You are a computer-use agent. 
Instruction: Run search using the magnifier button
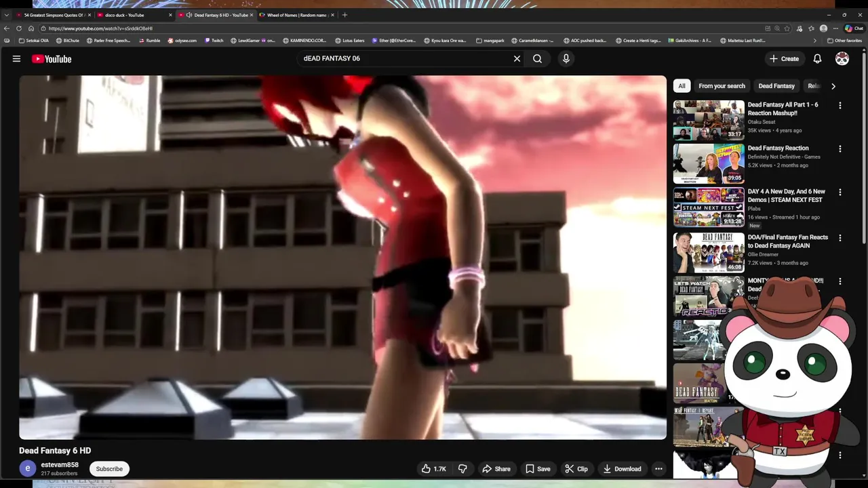tap(537, 59)
